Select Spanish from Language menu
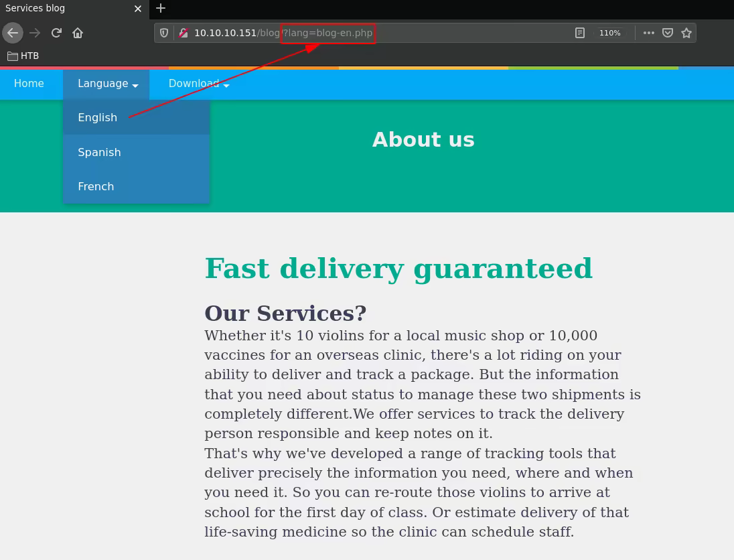 99,152
